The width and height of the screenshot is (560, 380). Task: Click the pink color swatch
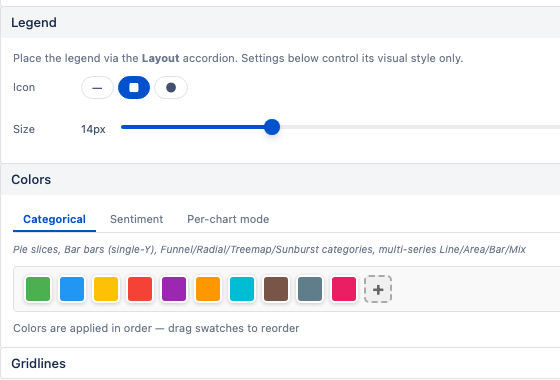tap(344, 289)
